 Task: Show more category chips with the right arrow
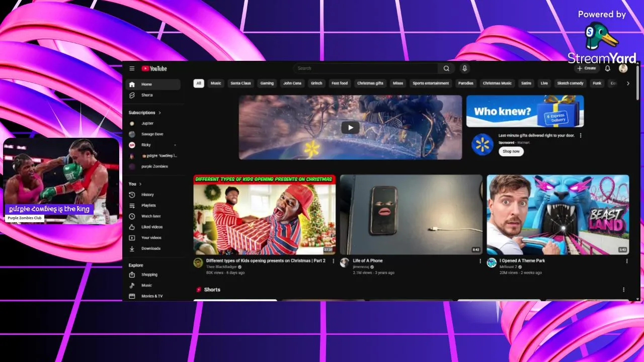point(628,83)
